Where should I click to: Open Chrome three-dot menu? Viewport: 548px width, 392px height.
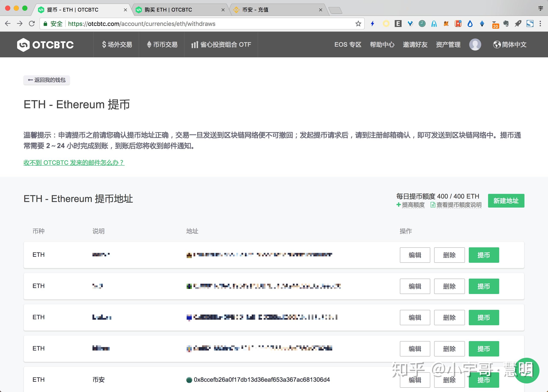click(x=540, y=24)
